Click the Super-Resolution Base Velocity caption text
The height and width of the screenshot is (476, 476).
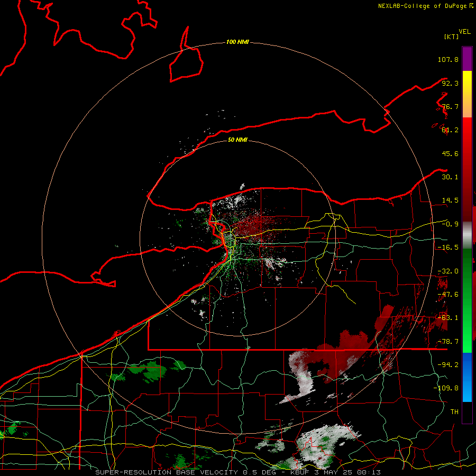pyautogui.click(x=238, y=472)
